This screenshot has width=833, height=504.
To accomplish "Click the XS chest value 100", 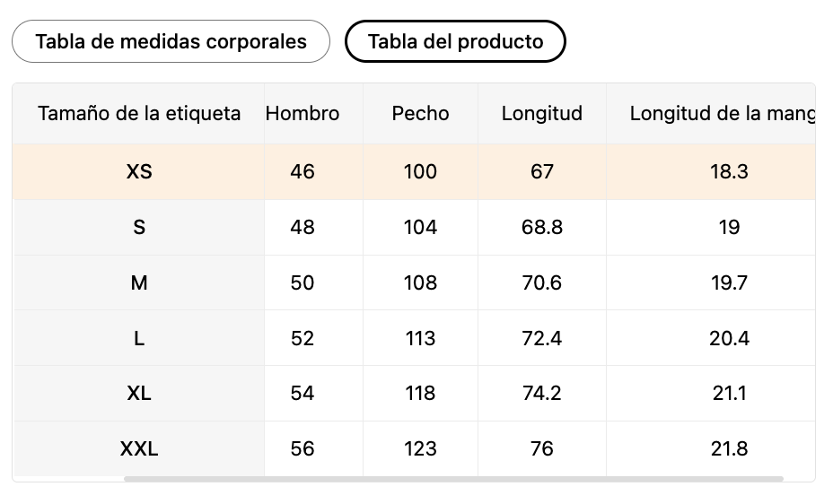I will pyautogui.click(x=420, y=171).
